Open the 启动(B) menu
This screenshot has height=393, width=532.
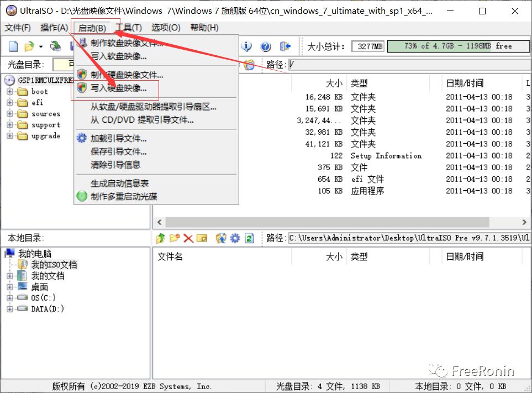(92, 28)
